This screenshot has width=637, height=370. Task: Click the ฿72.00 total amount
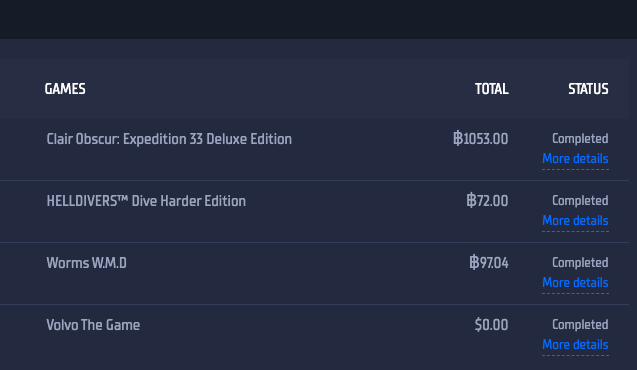pos(487,201)
